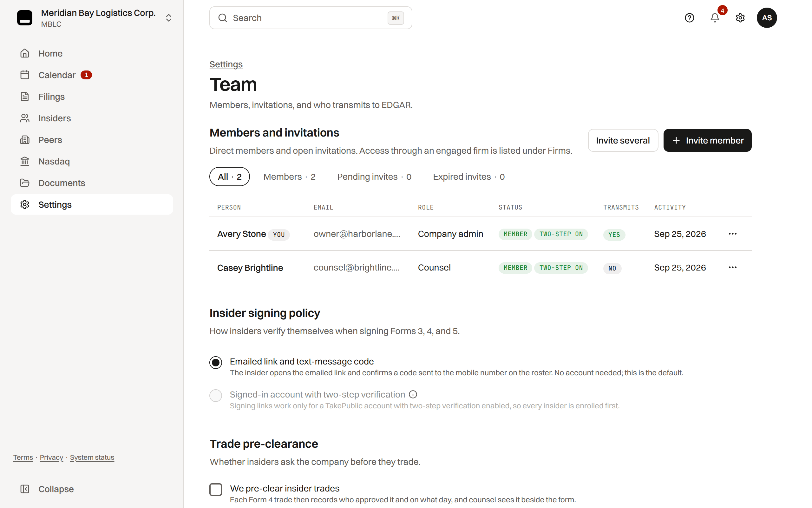Select Settings in the sidebar
Viewport: 812px width, 508px height.
(92, 204)
